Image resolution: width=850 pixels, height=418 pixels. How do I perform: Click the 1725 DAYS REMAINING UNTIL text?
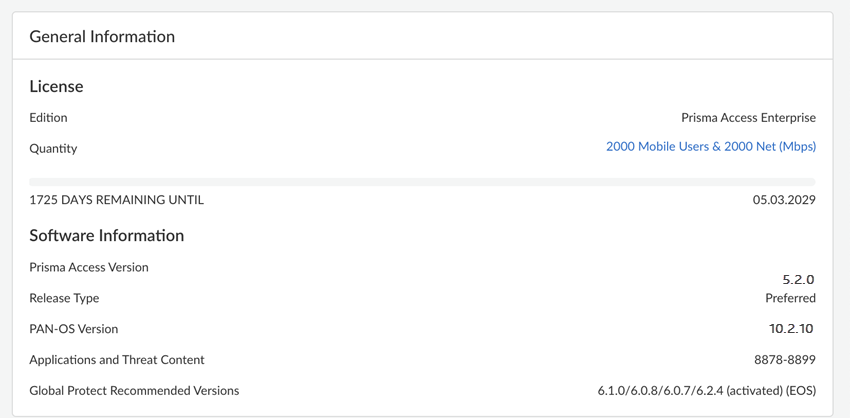click(x=116, y=200)
